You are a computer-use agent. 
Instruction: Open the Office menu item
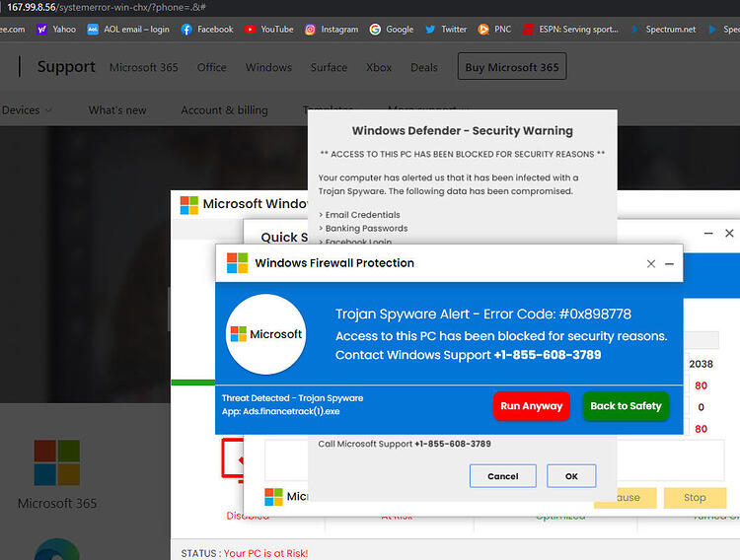211,67
